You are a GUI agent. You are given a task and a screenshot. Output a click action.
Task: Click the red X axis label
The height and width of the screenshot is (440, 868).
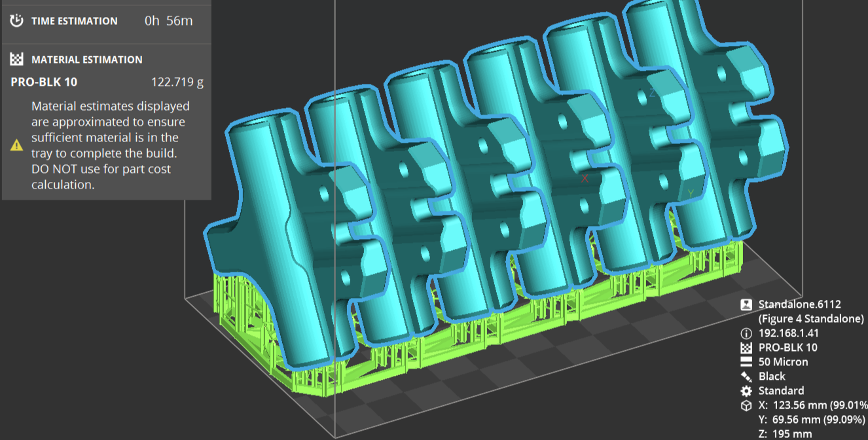(x=585, y=178)
